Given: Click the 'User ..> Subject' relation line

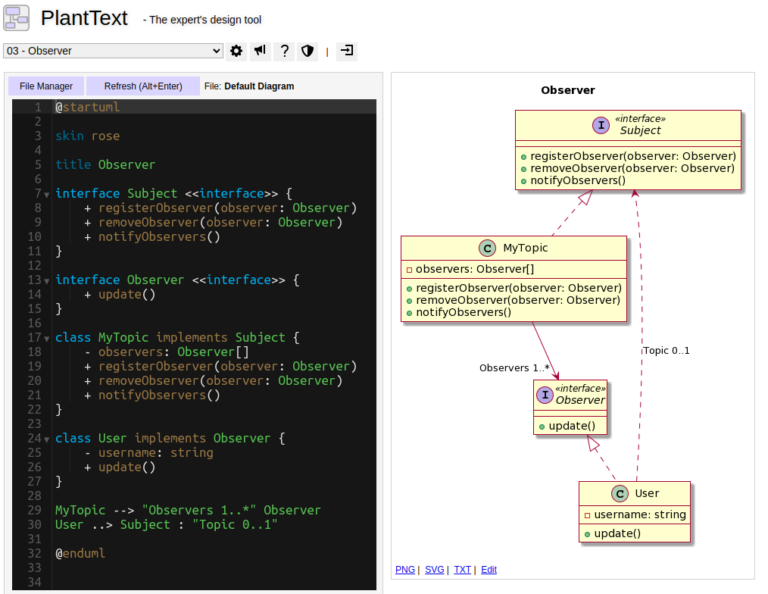Looking at the screenshot, I should click(167, 524).
